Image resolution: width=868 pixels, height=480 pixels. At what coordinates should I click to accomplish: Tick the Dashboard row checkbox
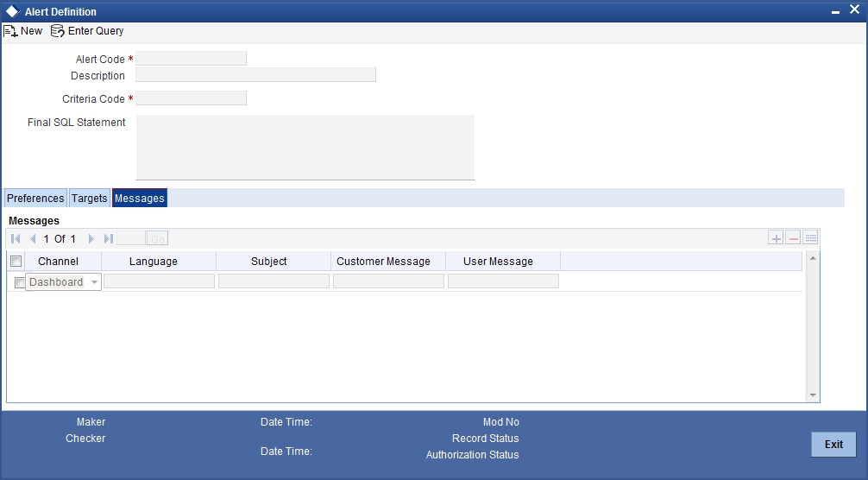19,282
